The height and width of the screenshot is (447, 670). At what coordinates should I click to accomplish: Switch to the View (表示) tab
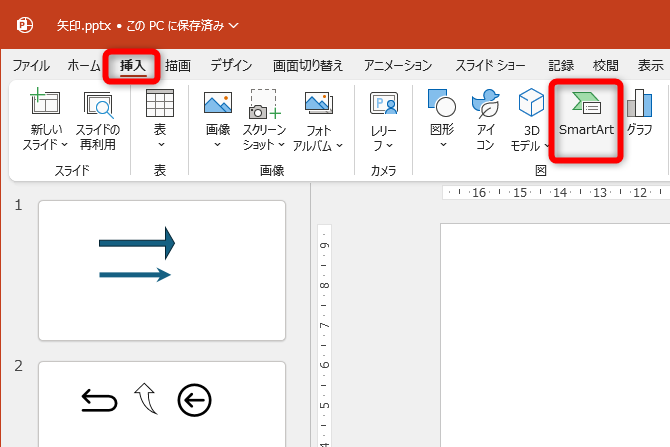click(x=651, y=65)
